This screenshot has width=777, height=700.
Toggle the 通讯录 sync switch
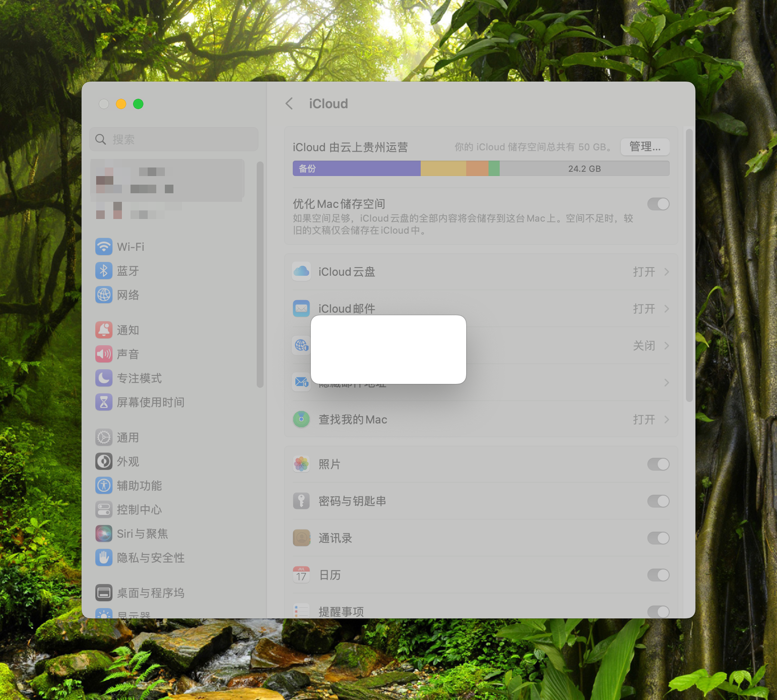tap(658, 538)
